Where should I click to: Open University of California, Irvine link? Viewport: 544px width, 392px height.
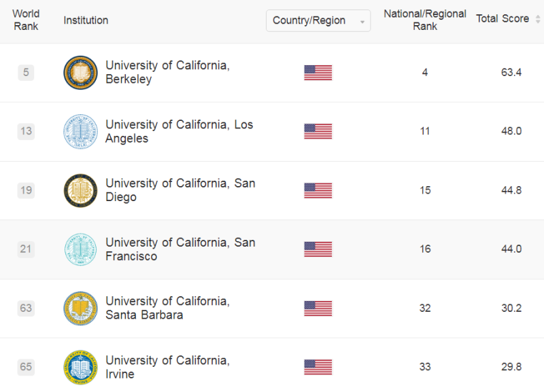click(x=167, y=367)
